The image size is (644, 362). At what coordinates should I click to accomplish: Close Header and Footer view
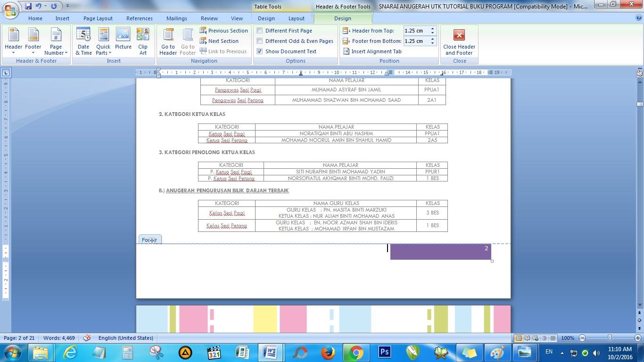[x=459, y=41]
